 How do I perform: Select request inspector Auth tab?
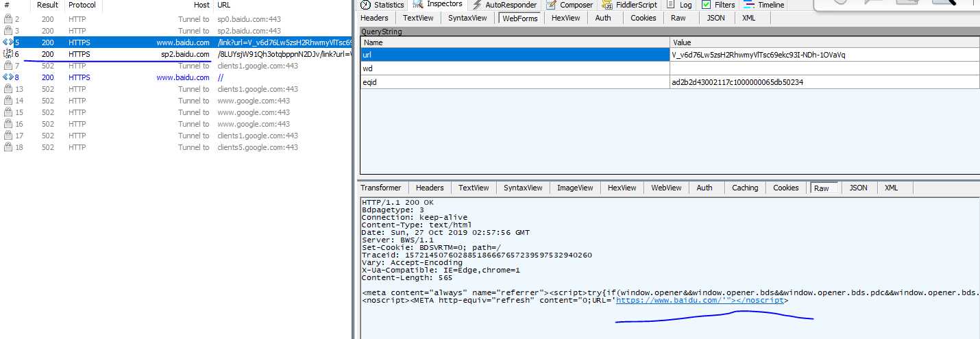(x=603, y=18)
